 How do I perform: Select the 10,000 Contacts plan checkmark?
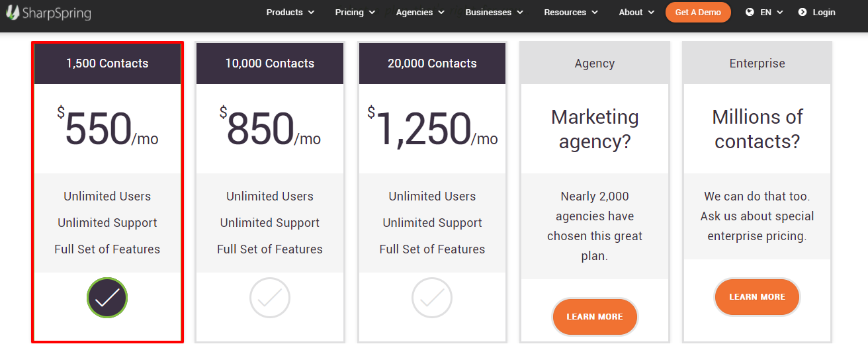pyautogui.click(x=270, y=298)
